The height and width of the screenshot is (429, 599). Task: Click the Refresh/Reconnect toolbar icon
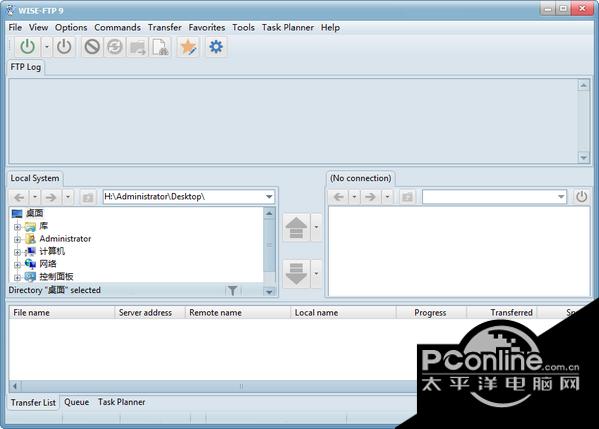coord(115,47)
